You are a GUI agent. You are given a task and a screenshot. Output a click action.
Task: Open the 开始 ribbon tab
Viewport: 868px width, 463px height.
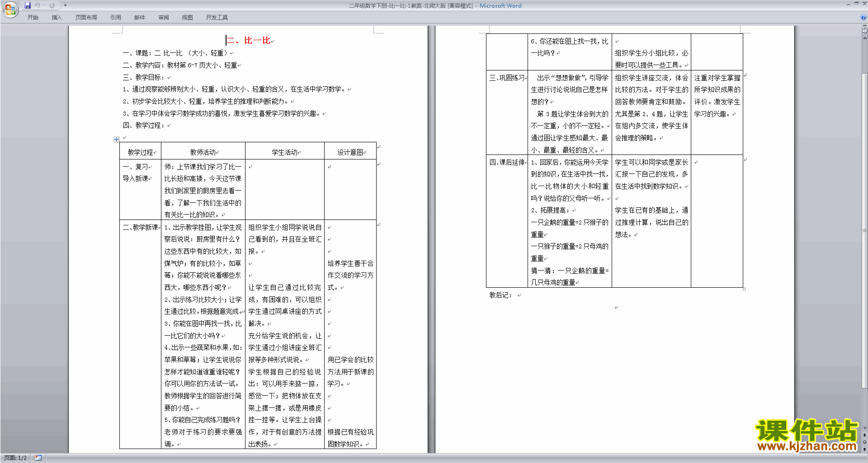[33, 18]
